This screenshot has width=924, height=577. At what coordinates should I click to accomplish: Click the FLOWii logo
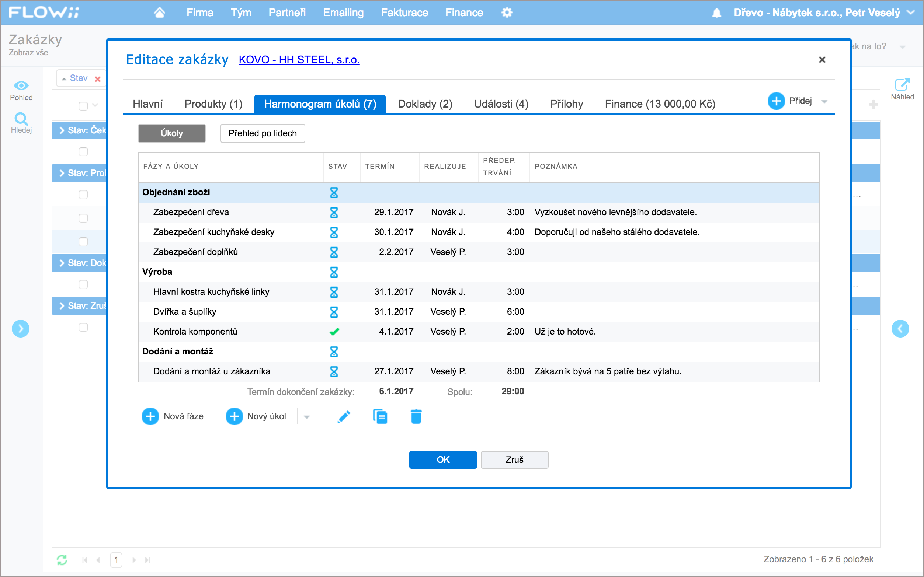pyautogui.click(x=44, y=13)
